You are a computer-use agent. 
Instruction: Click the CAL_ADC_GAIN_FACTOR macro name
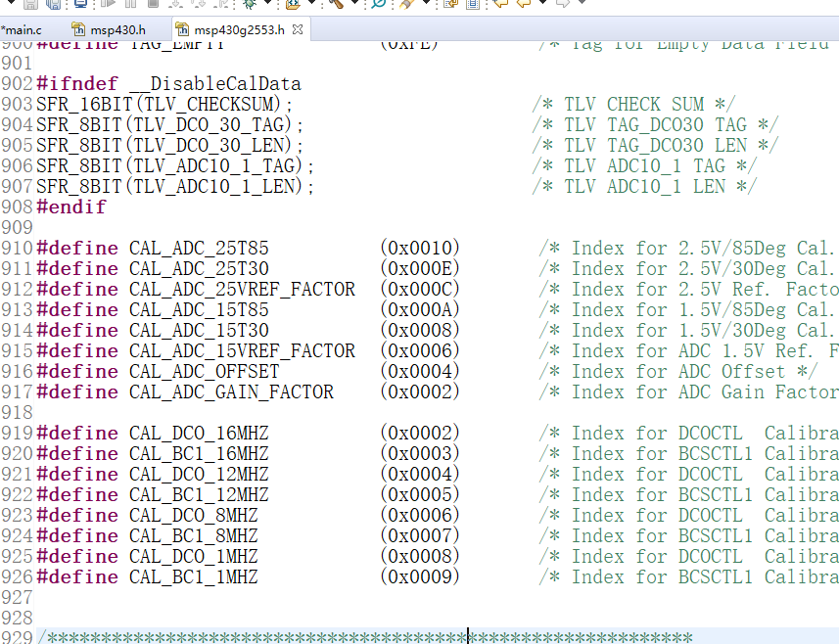[232, 392]
